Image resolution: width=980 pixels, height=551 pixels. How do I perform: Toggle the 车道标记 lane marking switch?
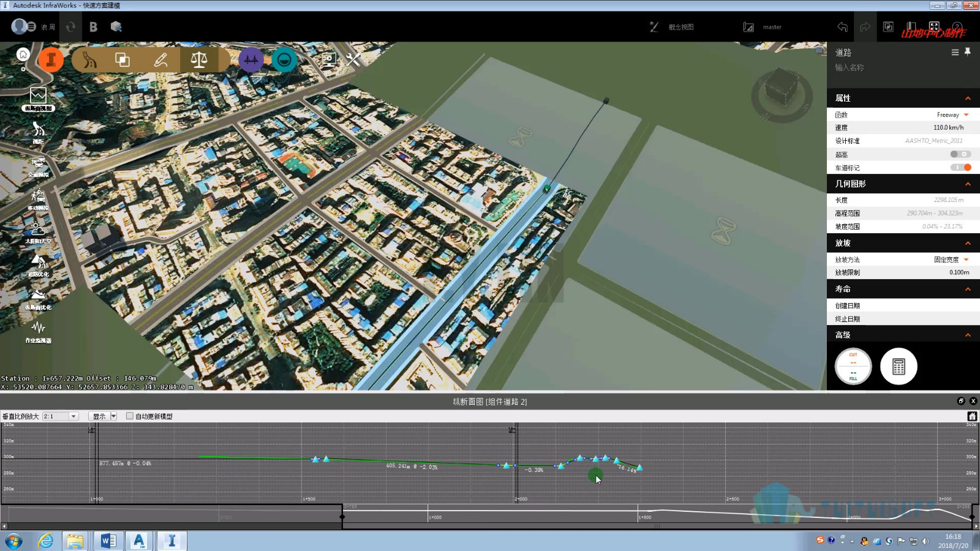(960, 168)
